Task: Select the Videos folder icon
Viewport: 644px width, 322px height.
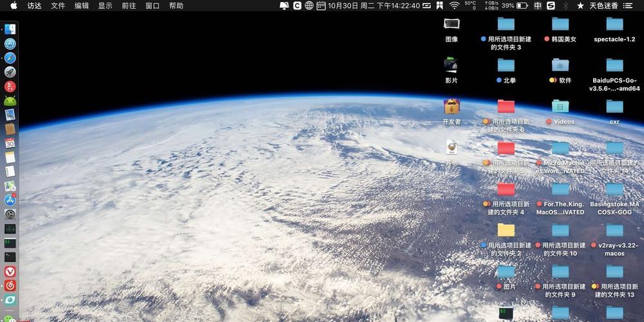Action: click(x=560, y=106)
